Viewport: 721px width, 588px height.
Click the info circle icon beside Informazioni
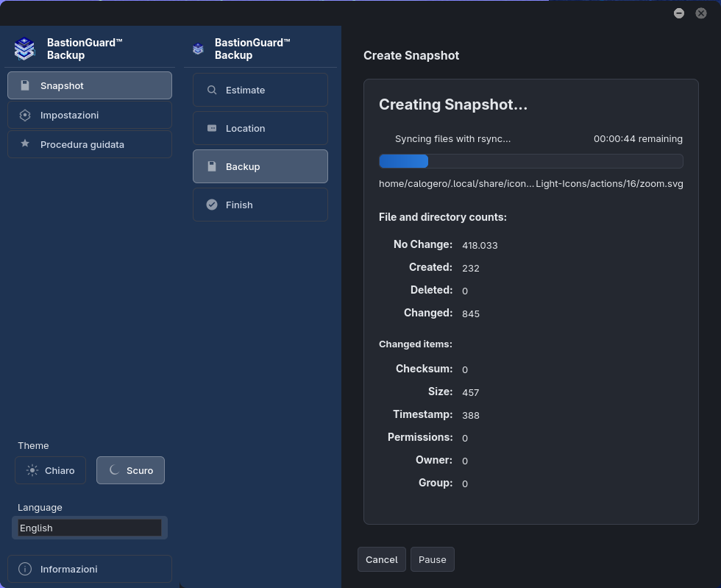[25, 569]
